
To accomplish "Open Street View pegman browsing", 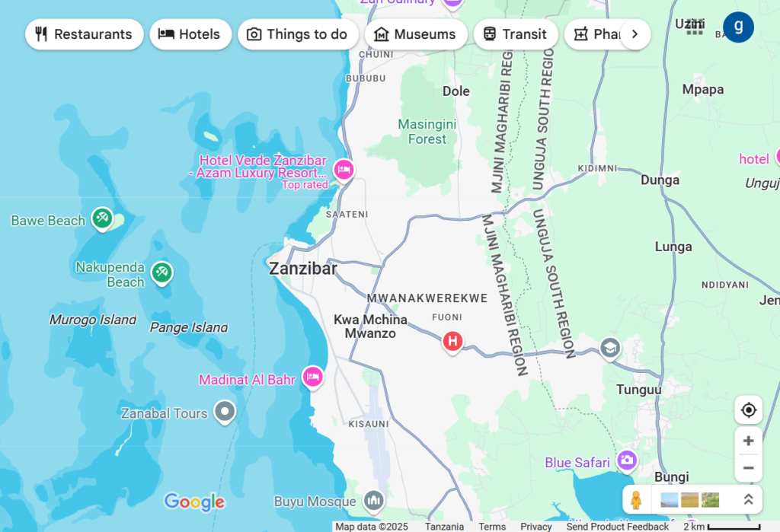I will point(636,500).
